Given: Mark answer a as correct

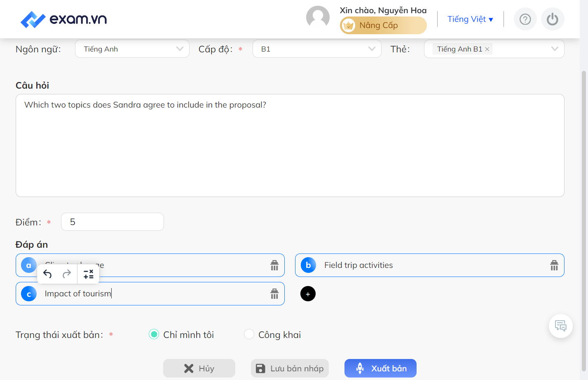Looking at the screenshot, I should pyautogui.click(x=29, y=265).
